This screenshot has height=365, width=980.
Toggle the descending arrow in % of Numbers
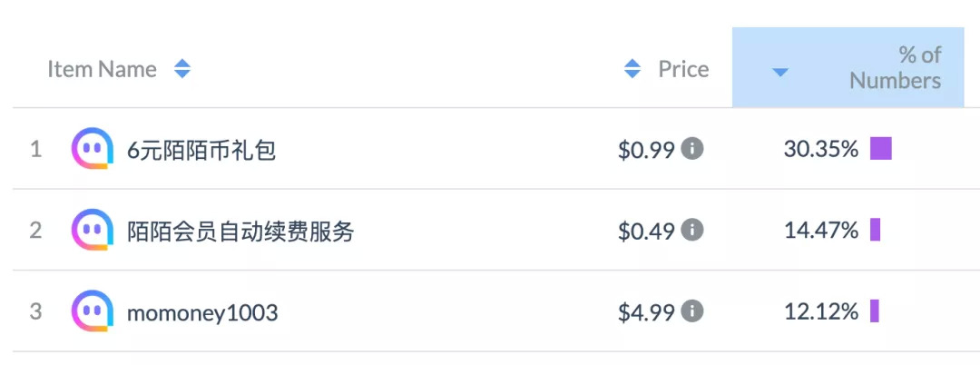[x=779, y=72]
